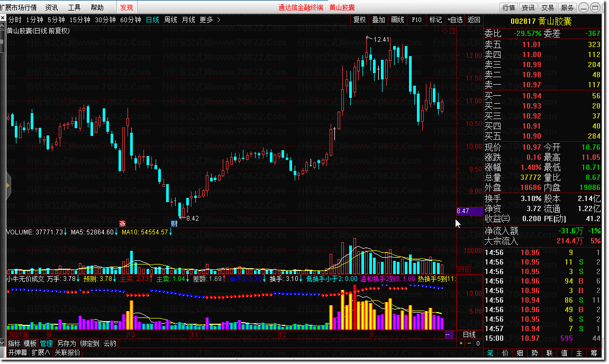The width and height of the screenshot is (609, 364).
Task: Click the 日线 label under the chart
Action: pos(469,334)
